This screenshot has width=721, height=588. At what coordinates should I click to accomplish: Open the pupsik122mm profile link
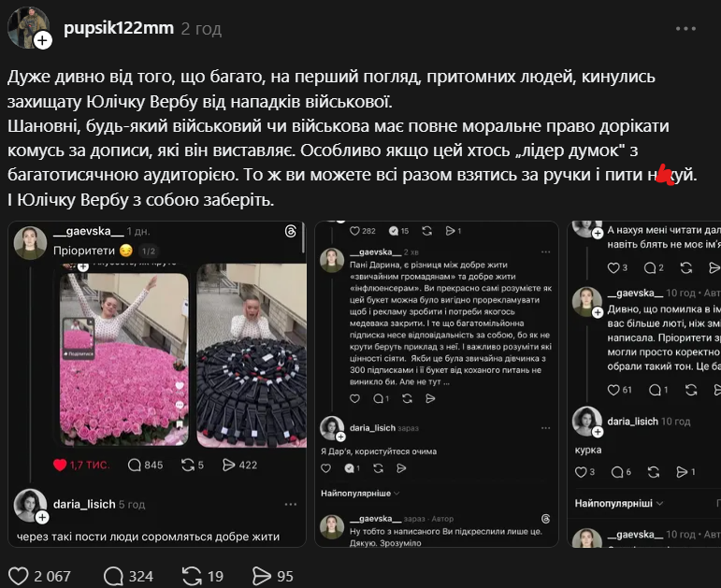(118, 28)
